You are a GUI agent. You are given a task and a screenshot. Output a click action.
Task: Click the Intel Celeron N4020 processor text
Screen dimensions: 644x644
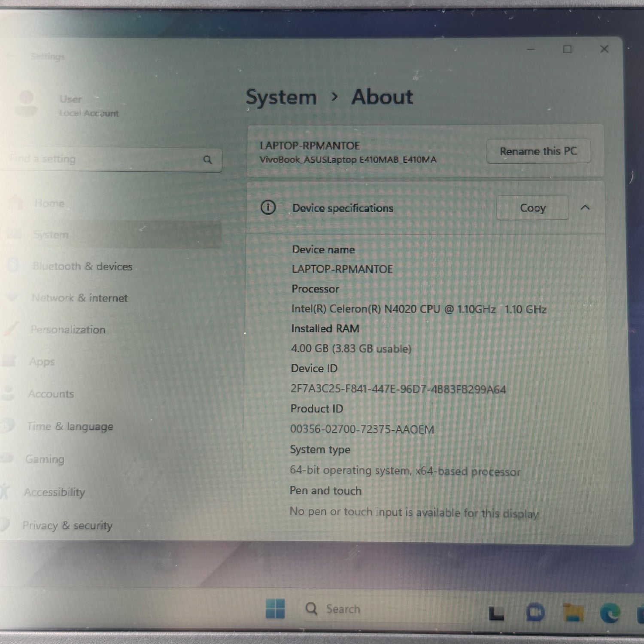[x=419, y=309]
